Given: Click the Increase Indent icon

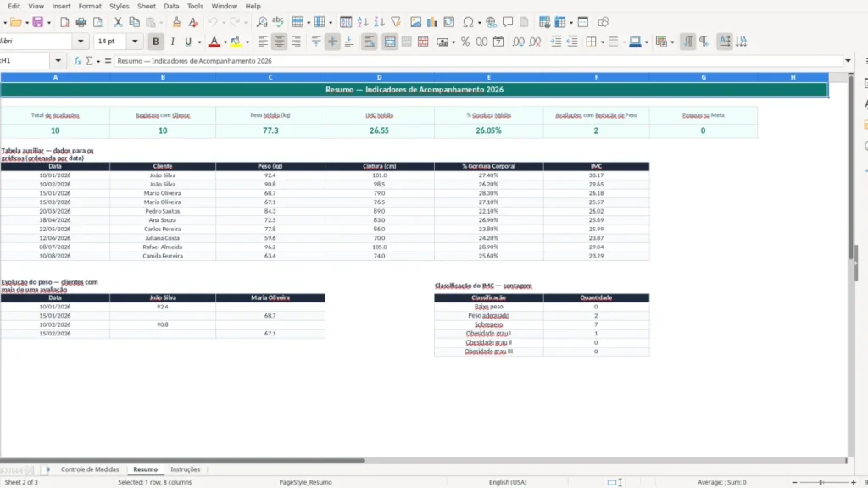Looking at the screenshot, I should coord(555,42).
